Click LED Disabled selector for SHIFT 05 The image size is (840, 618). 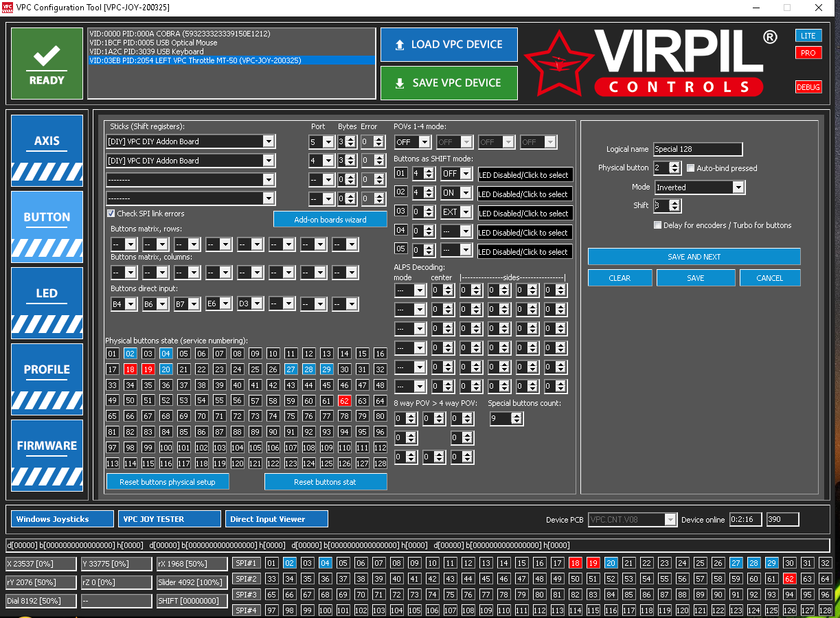tap(525, 251)
